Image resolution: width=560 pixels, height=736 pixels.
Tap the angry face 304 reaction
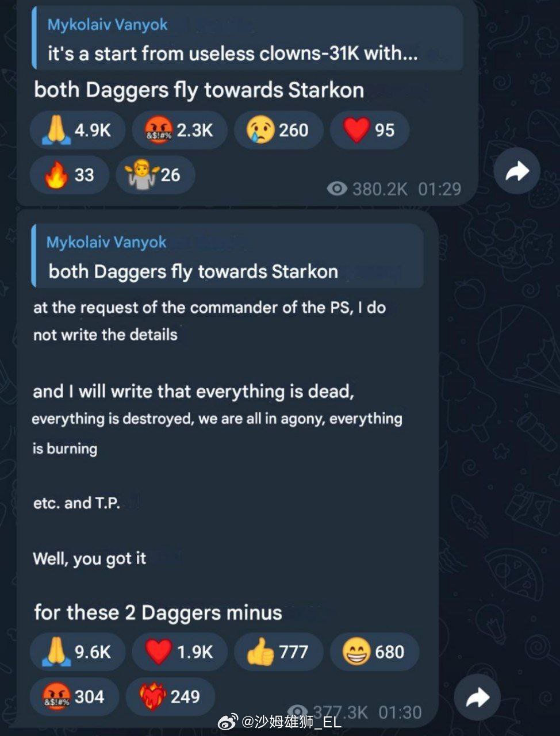click(74, 696)
